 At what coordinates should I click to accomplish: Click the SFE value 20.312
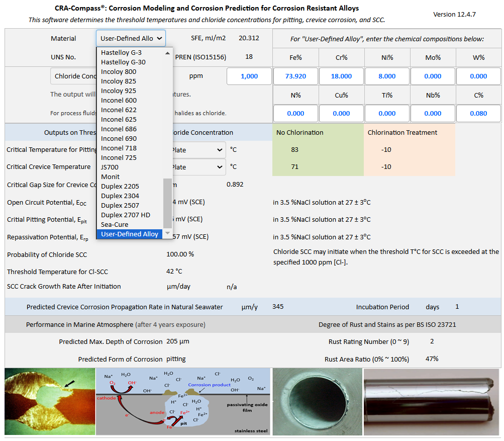click(x=249, y=38)
